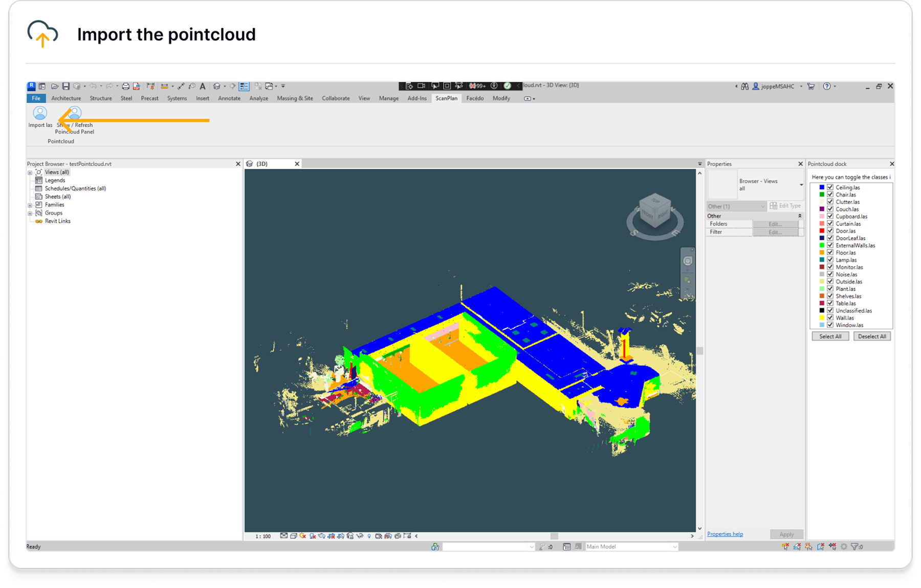The height and width of the screenshot is (588, 921).
Task: Switch to the Architecture ribbon tab
Action: click(65, 98)
